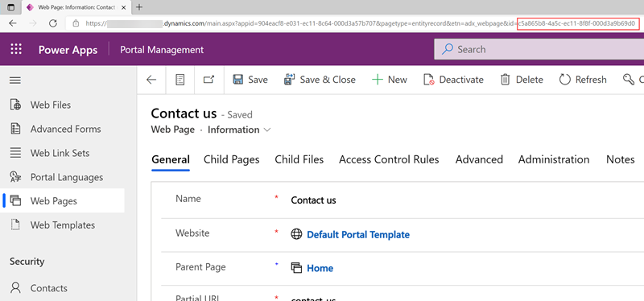
Task: Click the Web Templates sidebar icon
Action: point(15,225)
